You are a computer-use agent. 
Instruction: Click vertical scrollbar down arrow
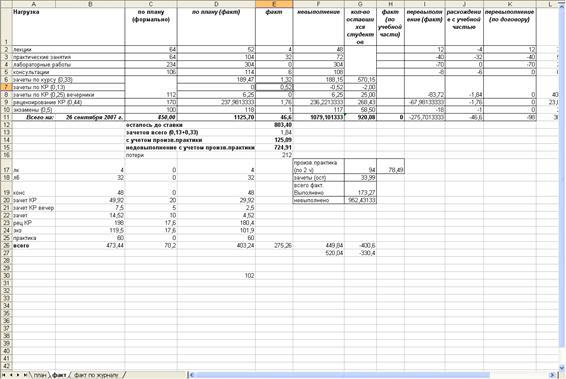click(562, 368)
